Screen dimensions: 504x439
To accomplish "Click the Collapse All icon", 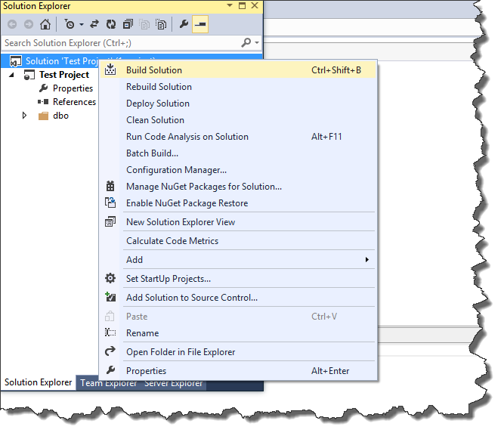I will [128, 24].
